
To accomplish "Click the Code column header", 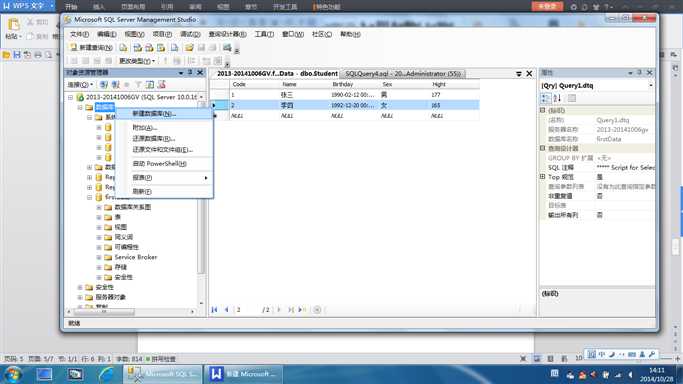I will (x=255, y=84).
